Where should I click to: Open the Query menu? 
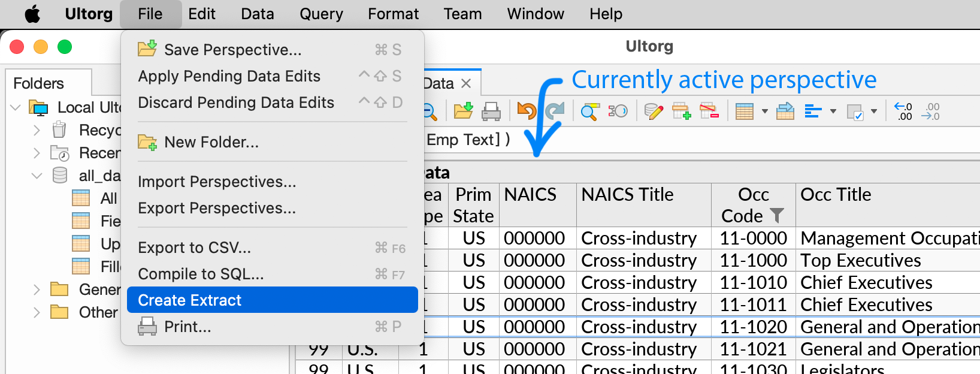(x=321, y=14)
